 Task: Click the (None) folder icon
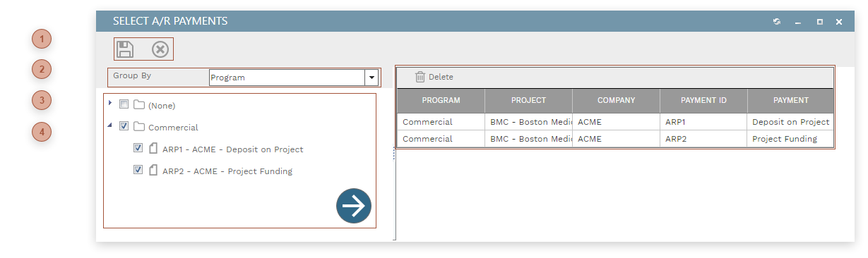(x=139, y=105)
